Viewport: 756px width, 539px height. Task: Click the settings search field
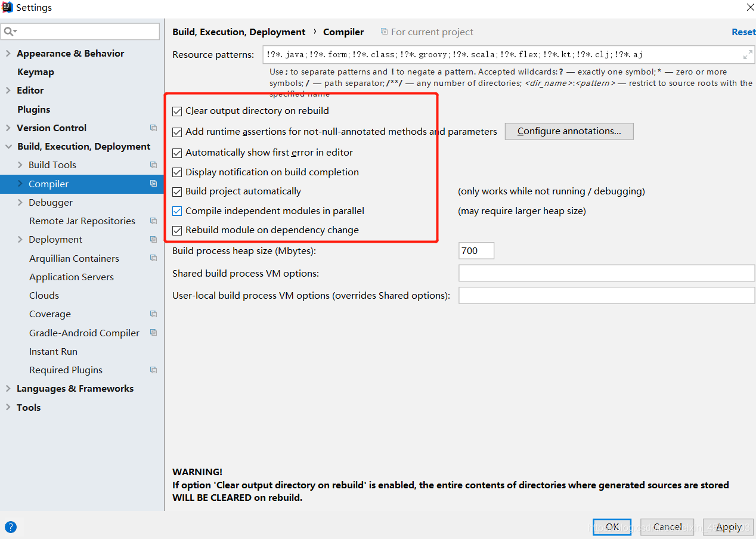(80, 32)
